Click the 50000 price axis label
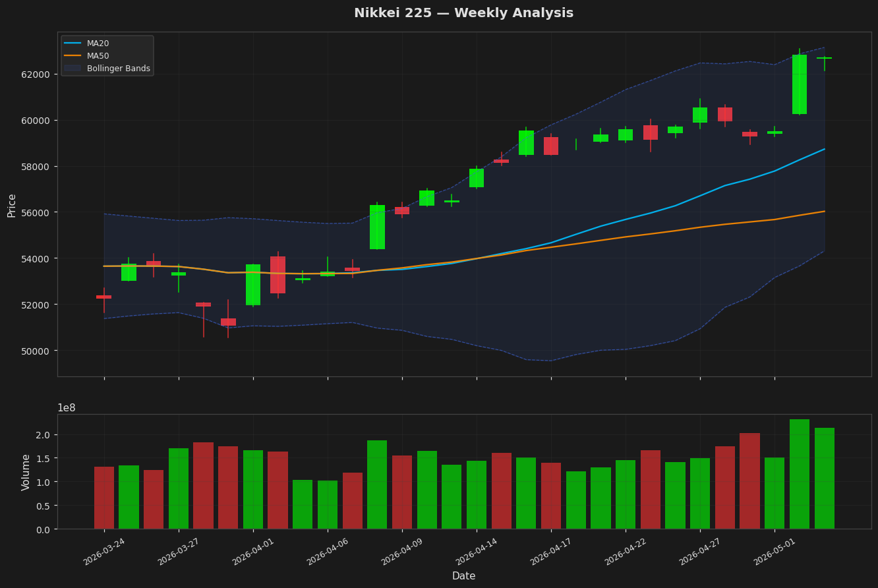The image size is (878, 588). coord(36,351)
